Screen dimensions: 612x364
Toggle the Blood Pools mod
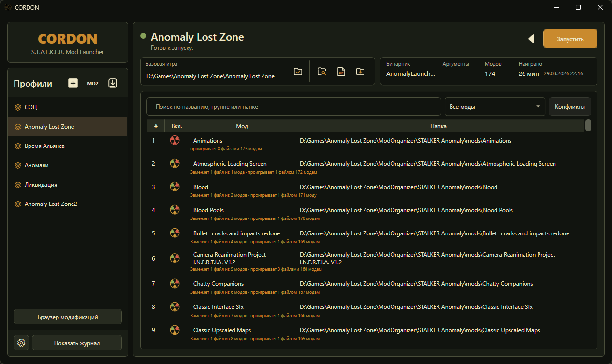tap(175, 210)
